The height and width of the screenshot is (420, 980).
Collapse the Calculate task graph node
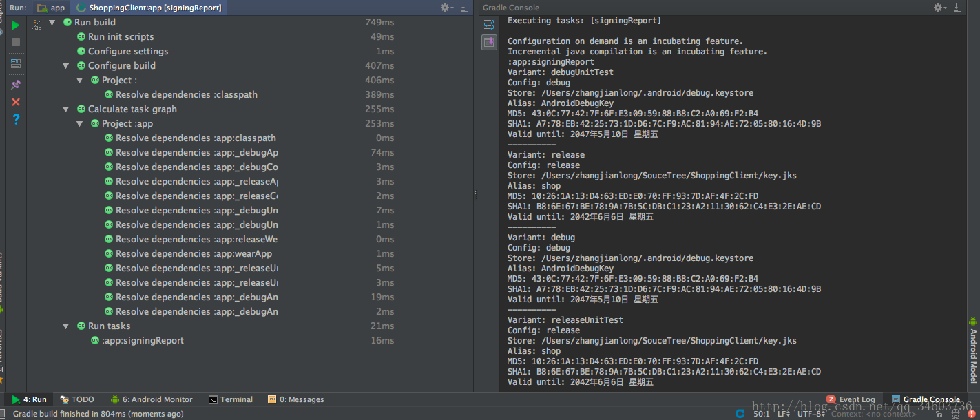pyautogui.click(x=66, y=109)
